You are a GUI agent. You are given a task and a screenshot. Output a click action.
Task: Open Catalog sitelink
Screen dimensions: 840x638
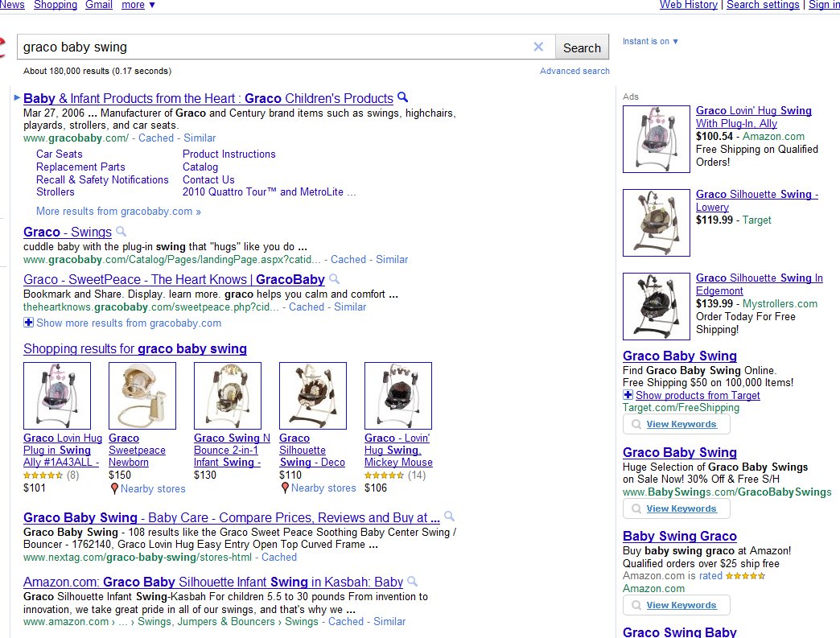(200, 167)
